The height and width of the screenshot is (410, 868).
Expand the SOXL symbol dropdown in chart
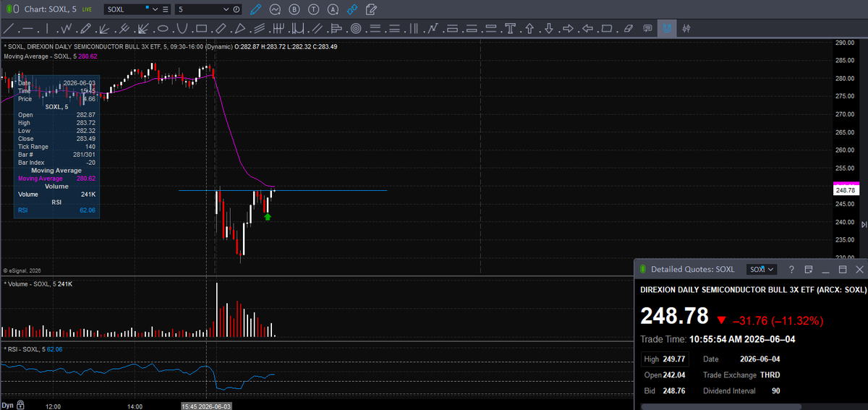coord(156,9)
